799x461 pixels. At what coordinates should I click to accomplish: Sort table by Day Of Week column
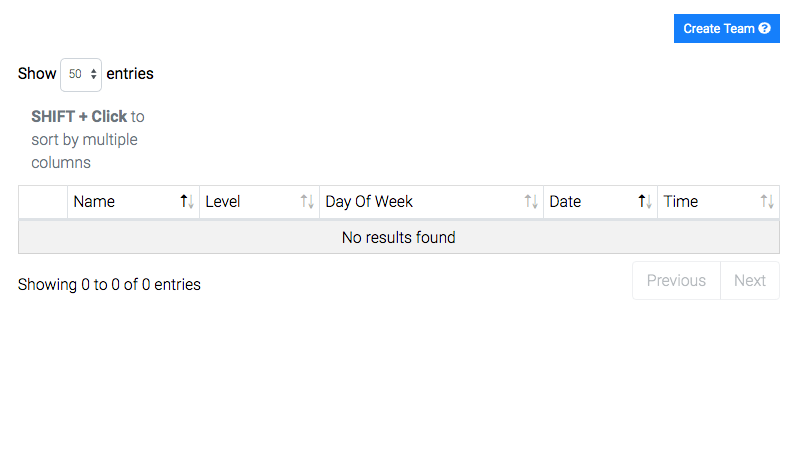pos(431,202)
